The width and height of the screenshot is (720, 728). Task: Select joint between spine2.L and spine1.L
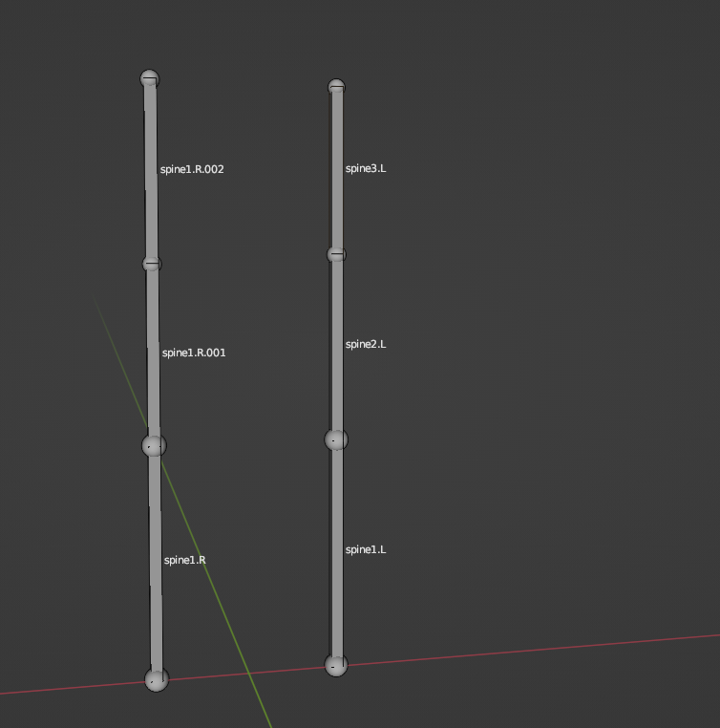tap(336, 439)
